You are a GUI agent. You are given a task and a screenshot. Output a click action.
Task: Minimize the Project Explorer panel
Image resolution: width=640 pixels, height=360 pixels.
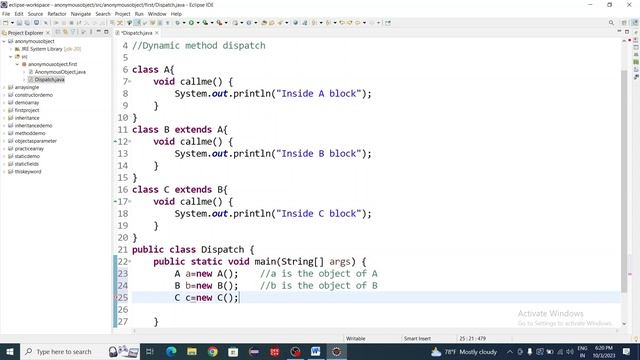click(x=98, y=32)
